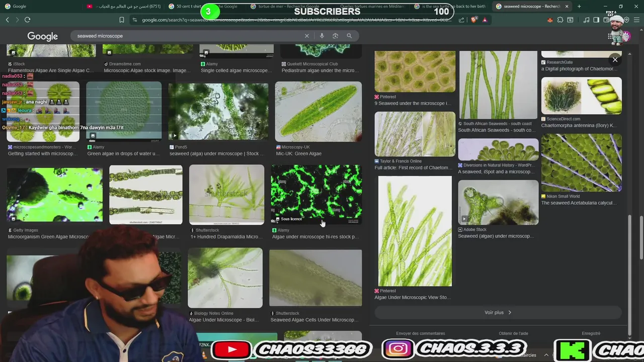Open ScienceDirect Chaetomorpha antennina image
Viewport: 644px width, 362px height.
(581, 96)
